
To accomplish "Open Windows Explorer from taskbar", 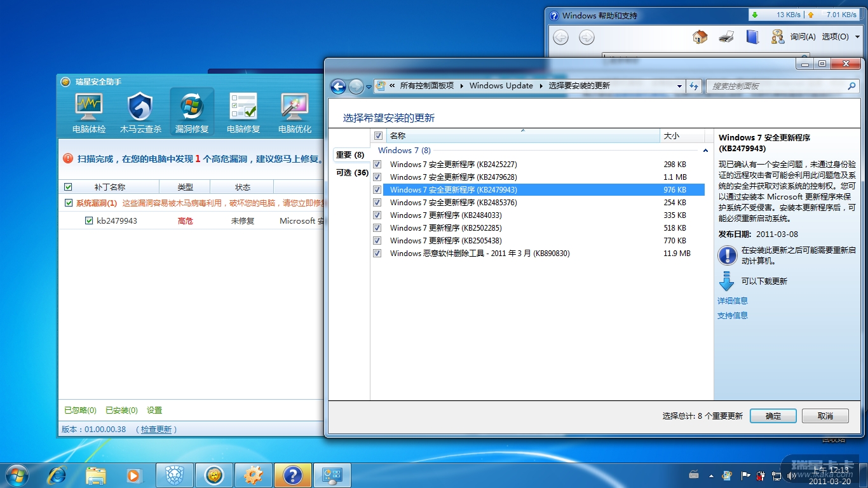I will [96, 475].
